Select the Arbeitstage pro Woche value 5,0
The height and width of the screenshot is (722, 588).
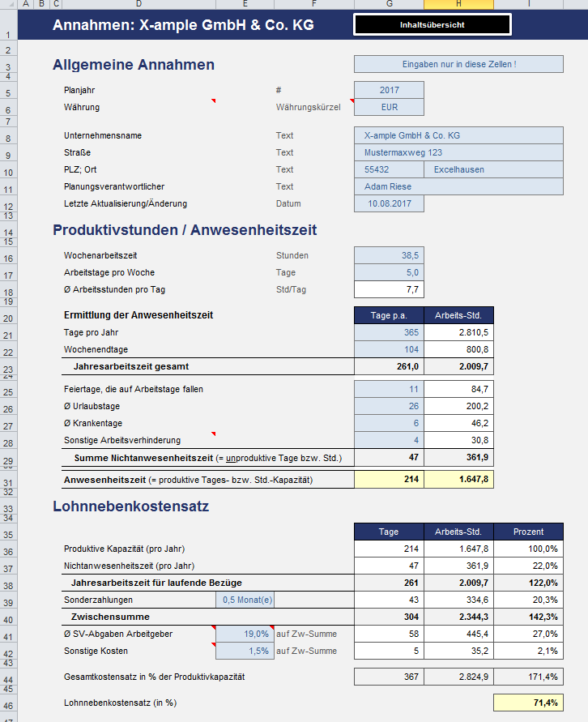(389, 272)
